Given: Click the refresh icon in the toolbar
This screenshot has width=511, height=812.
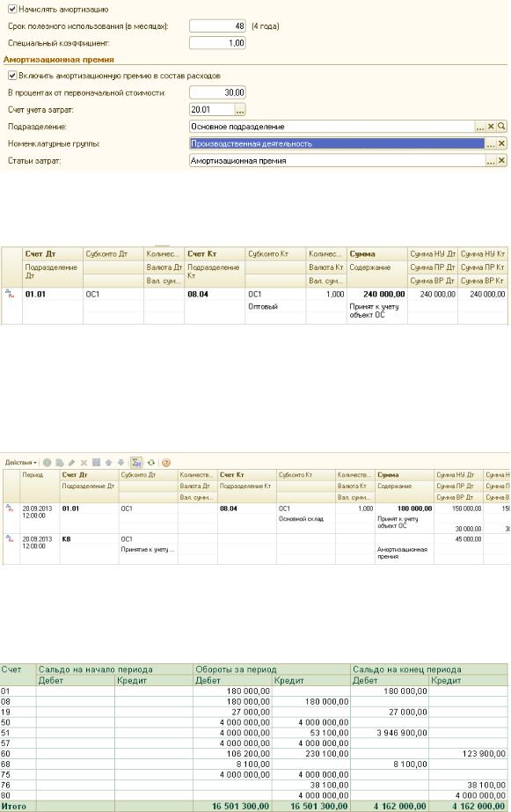Looking at the screenshot, I should [151, 463].
